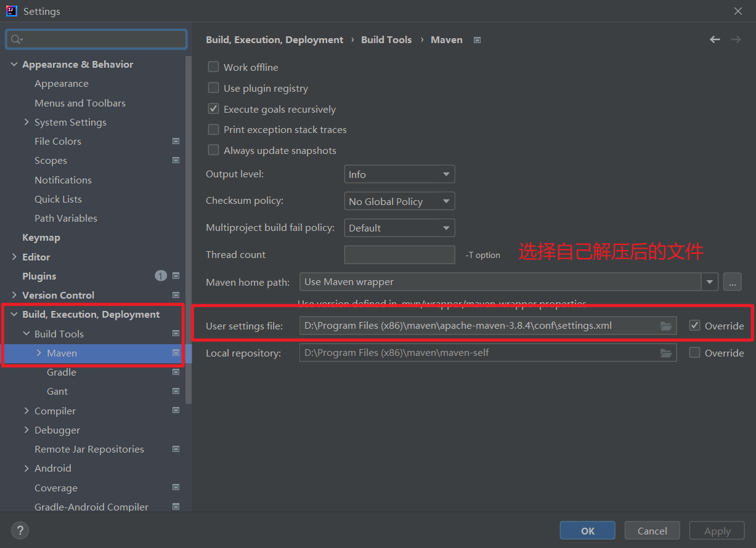The height and width of the screenshot is (548, 756).
Task: Collapse the Build Tools node
Action: point(26,334)
